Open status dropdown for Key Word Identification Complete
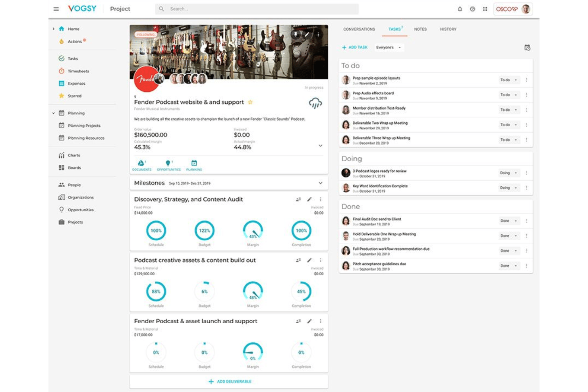 (509, 188)
